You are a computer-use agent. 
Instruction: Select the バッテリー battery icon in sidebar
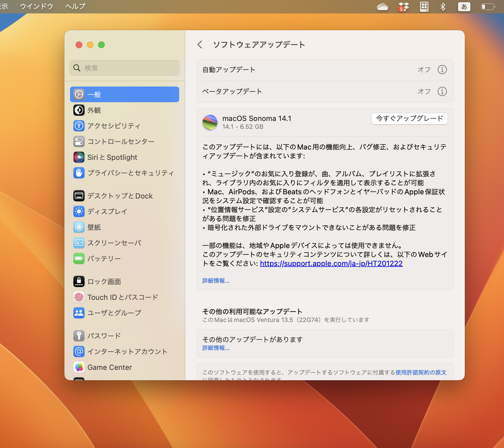(79, 258)
